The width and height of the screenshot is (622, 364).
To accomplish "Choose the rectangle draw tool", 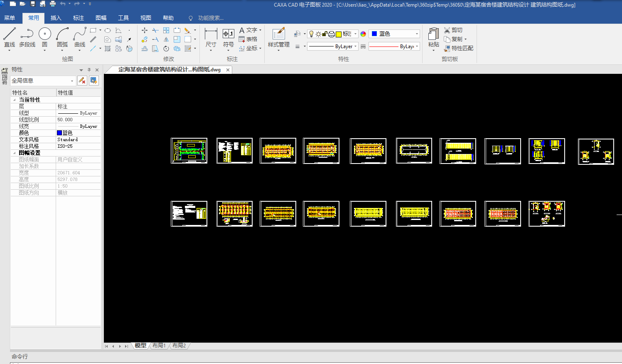I will pos(93,30).
